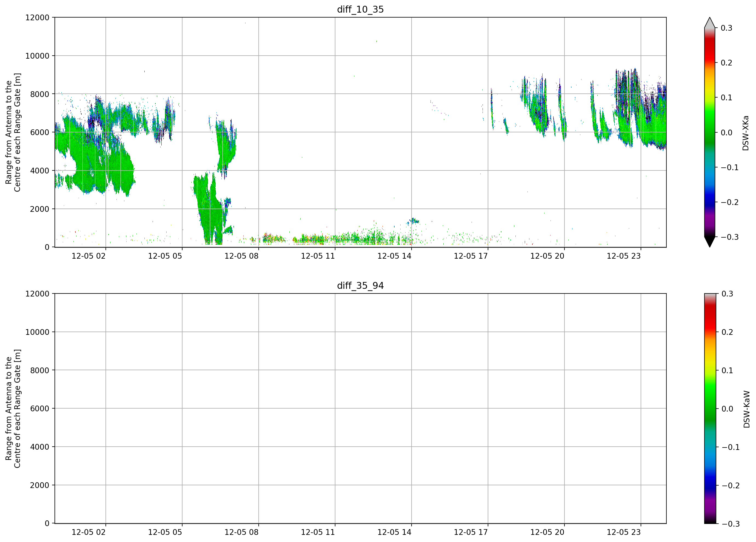
Task: Click '12-05 11' x-tick under diff_10_35 plot
Action: coord(318,256)
